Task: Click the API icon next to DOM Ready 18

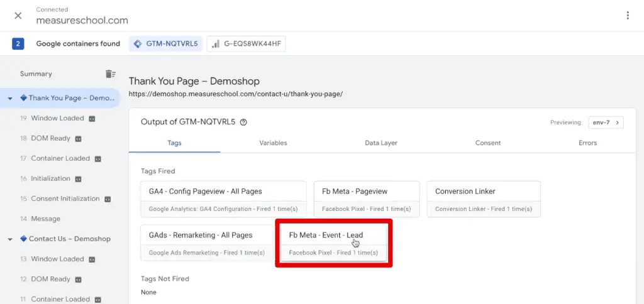Action: [78, 138]
